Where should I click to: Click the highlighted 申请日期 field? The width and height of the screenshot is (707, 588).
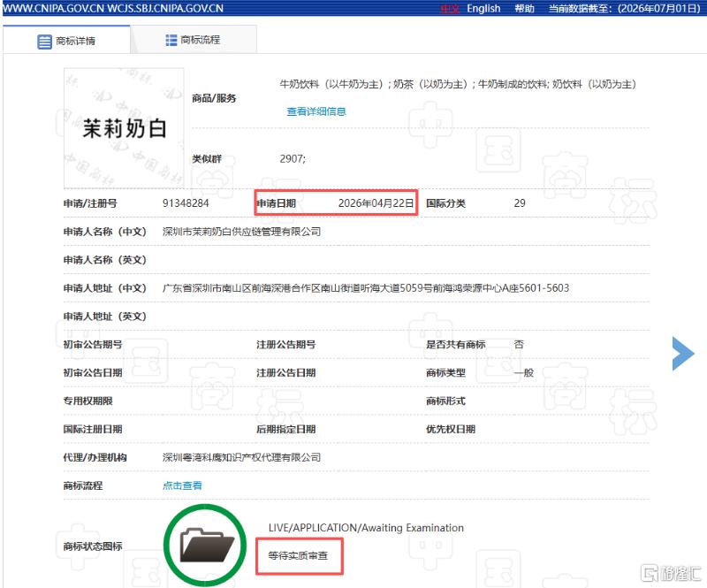tap(337, 203)
